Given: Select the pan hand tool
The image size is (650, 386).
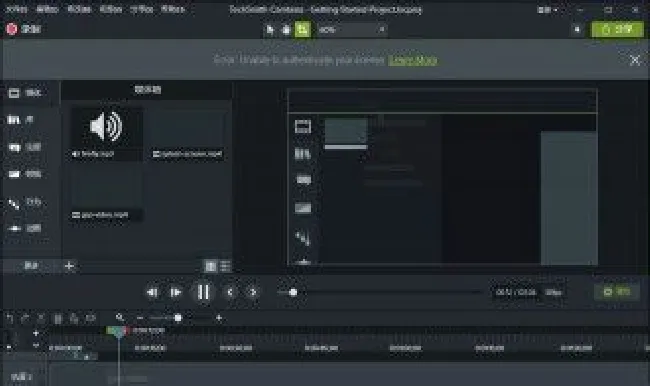Looking at the screenshot, I should click(286, 29).
